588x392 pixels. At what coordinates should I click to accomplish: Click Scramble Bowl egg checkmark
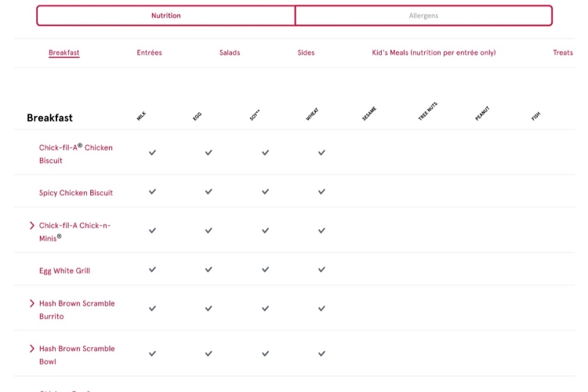tap(209, 354)
